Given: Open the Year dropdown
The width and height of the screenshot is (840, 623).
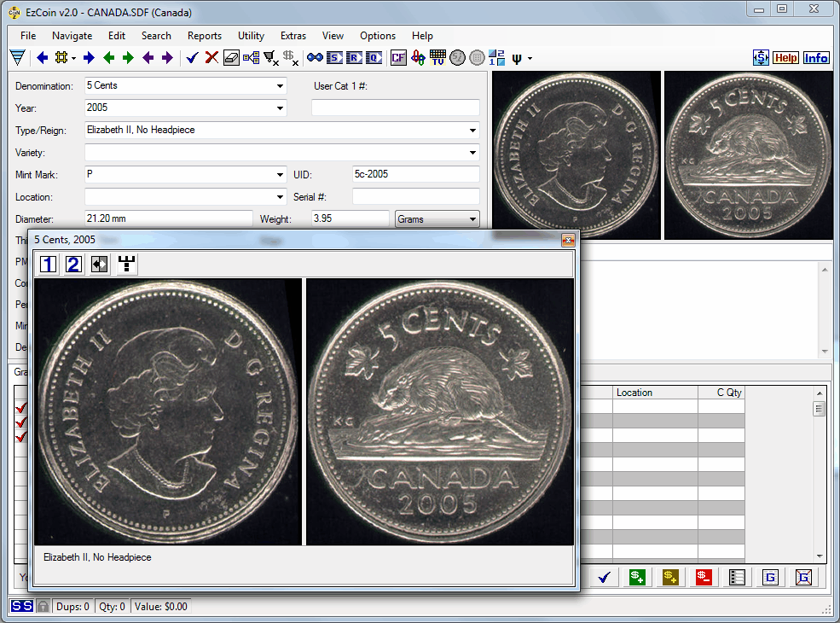Looking at the screenshot, I should click(280, 108).
